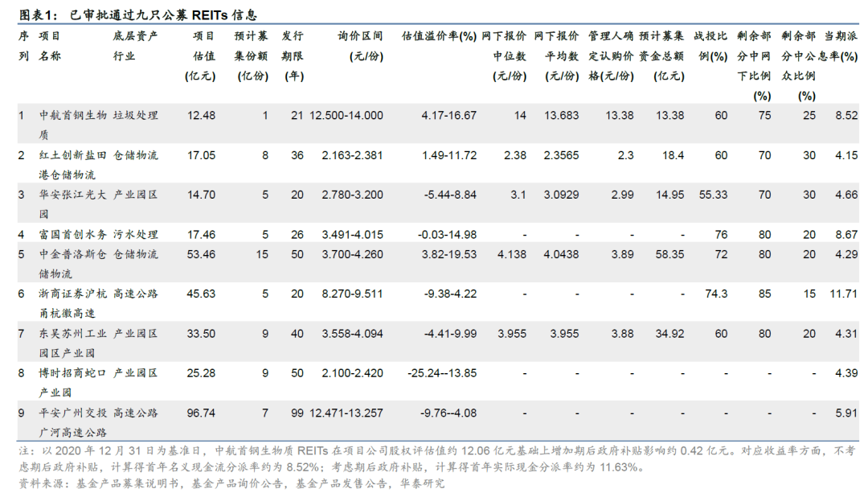The height and width of the screenshot is (493, 868).
Task: Click price range '3.491-4.015'
Action: [352, 235]
